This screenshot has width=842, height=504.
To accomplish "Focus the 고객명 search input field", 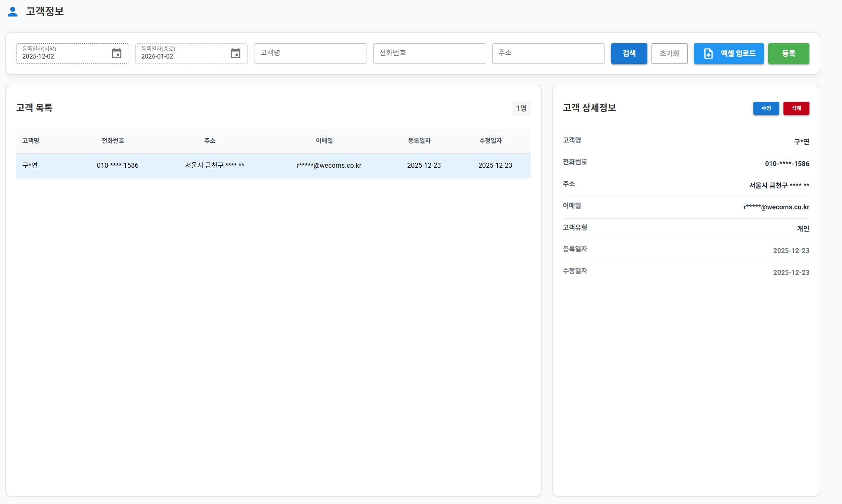I will click(310, 54).
